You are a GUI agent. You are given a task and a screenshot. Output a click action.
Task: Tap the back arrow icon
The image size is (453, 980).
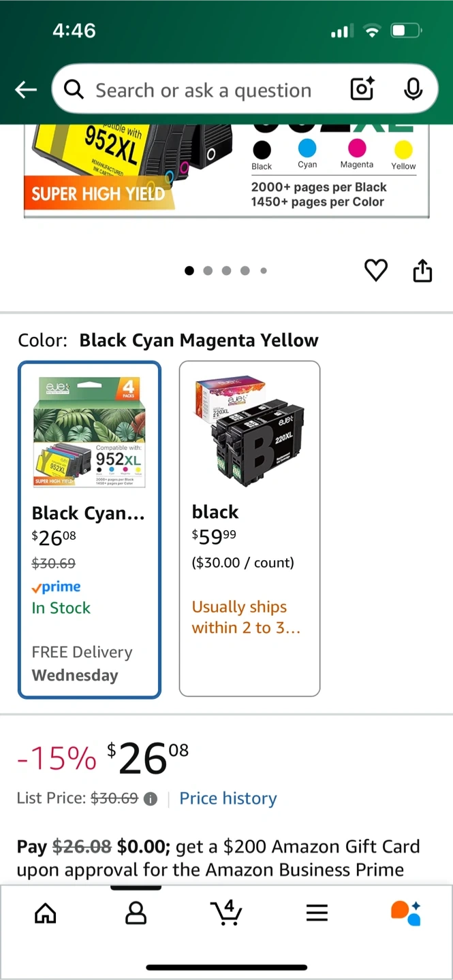(26, 89)
